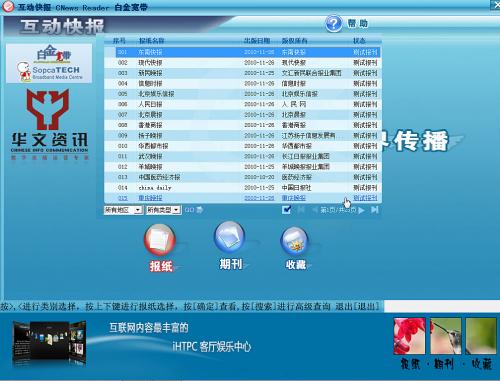
Task: Click the SopcaTECH logo banner
Action: coord(49,63)
